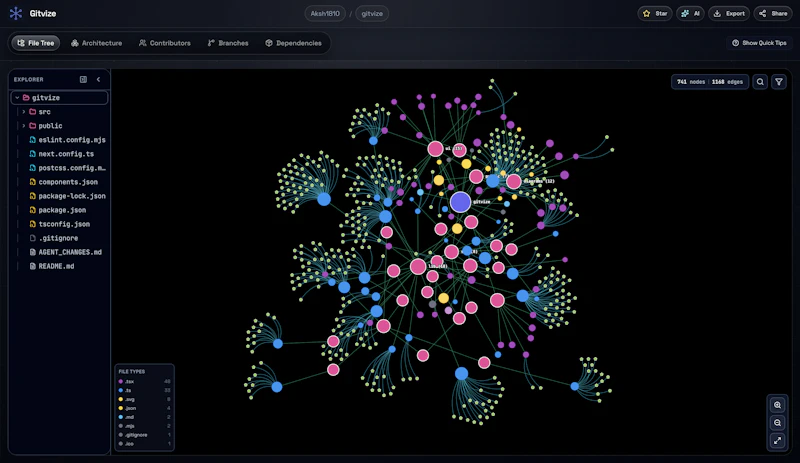Viewport: 800px width, 463px height.
Task: Click the help icon beside Show Quick Tips
Action: point(735,43)
